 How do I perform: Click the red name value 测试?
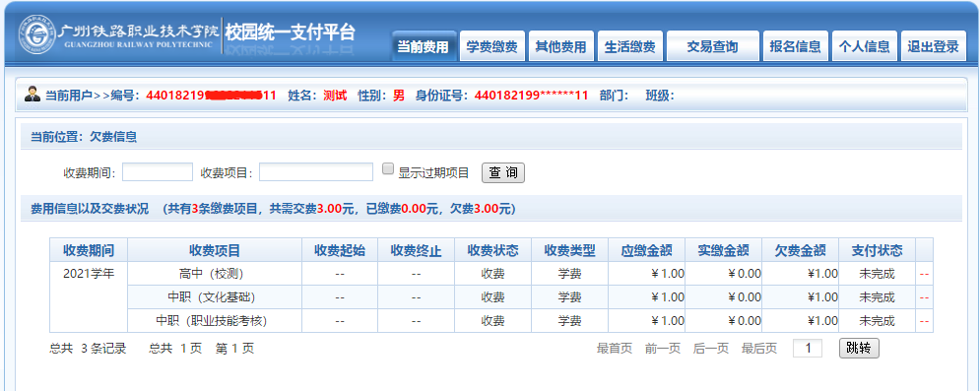335,96
